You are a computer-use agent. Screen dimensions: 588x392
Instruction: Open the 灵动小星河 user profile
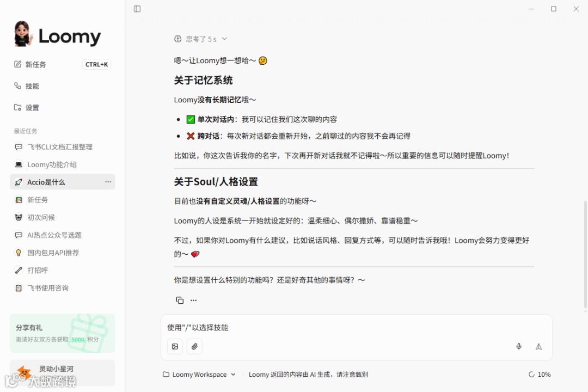[62, 373]
